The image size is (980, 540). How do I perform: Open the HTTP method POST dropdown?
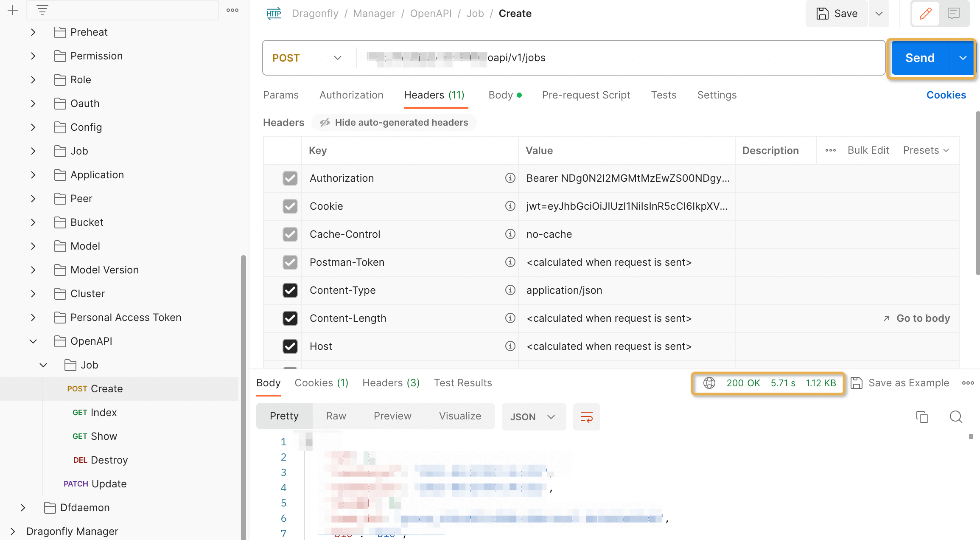306,58
